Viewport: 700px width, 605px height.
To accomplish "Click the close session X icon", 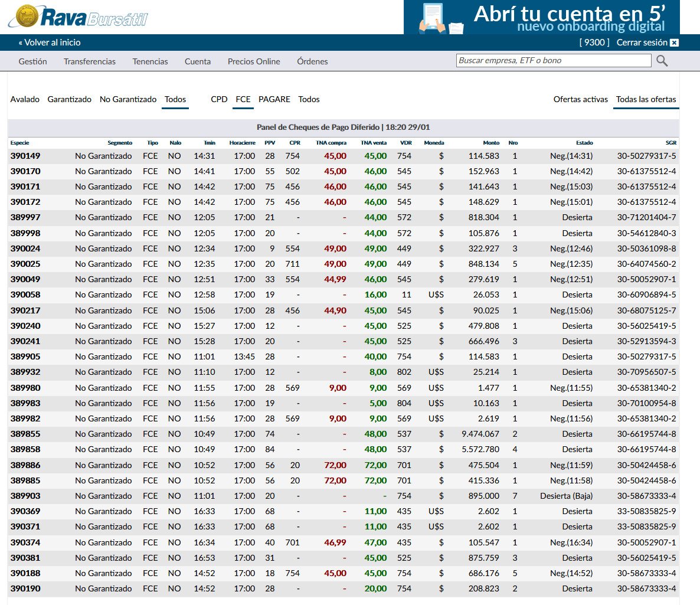I will tap(675, 43).
